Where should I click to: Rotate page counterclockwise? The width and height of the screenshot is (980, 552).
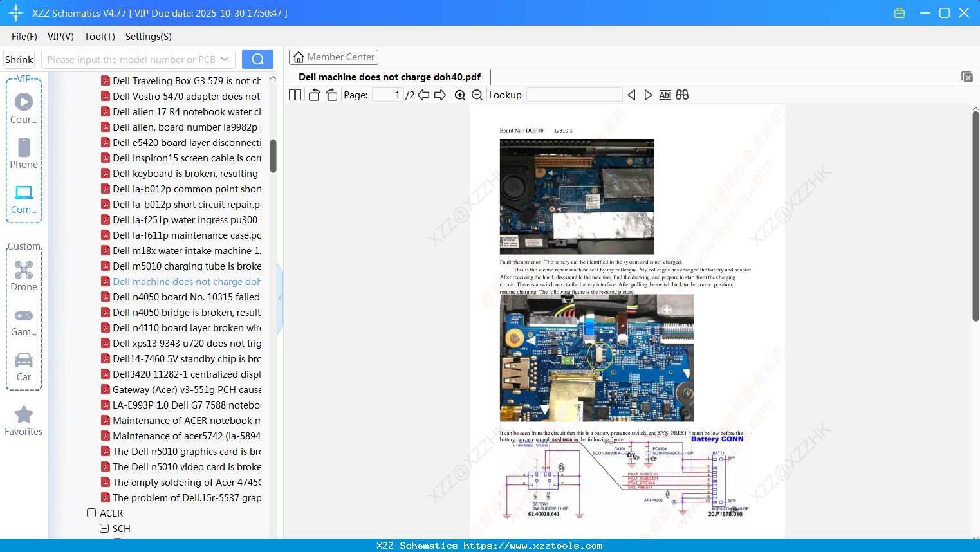click(x=314, y=95)
